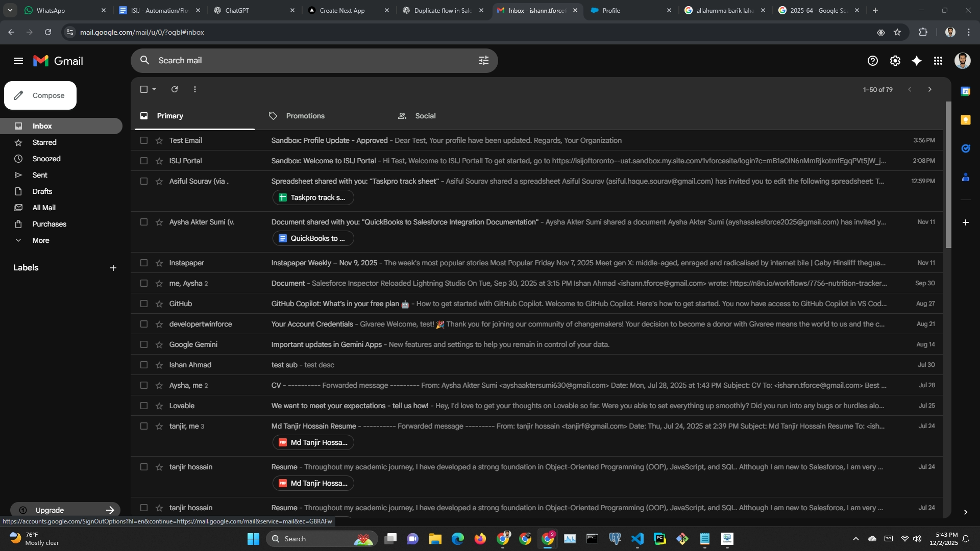
Task: Select the GitHub email checkbox
Action: point(144,304)
